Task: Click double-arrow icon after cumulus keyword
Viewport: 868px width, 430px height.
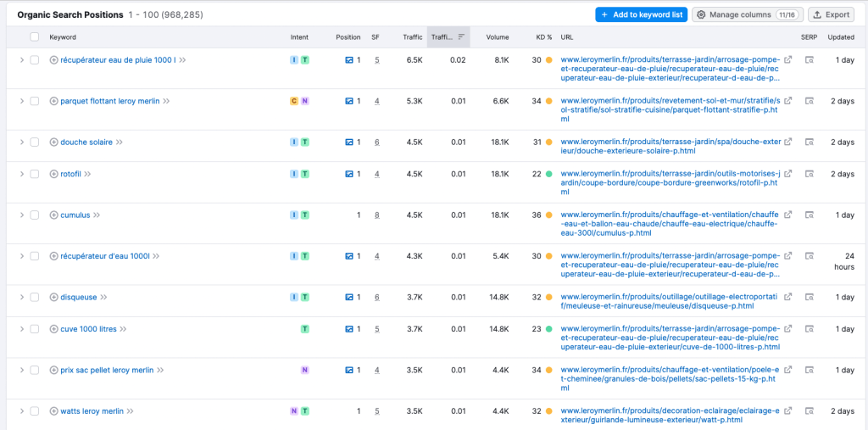Action: point(97,215)
